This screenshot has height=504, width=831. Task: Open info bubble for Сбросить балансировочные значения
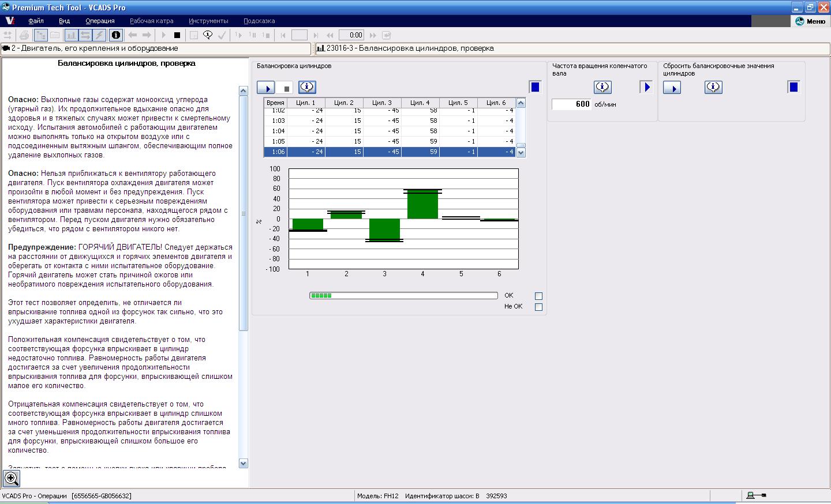(x=713, y=87)
